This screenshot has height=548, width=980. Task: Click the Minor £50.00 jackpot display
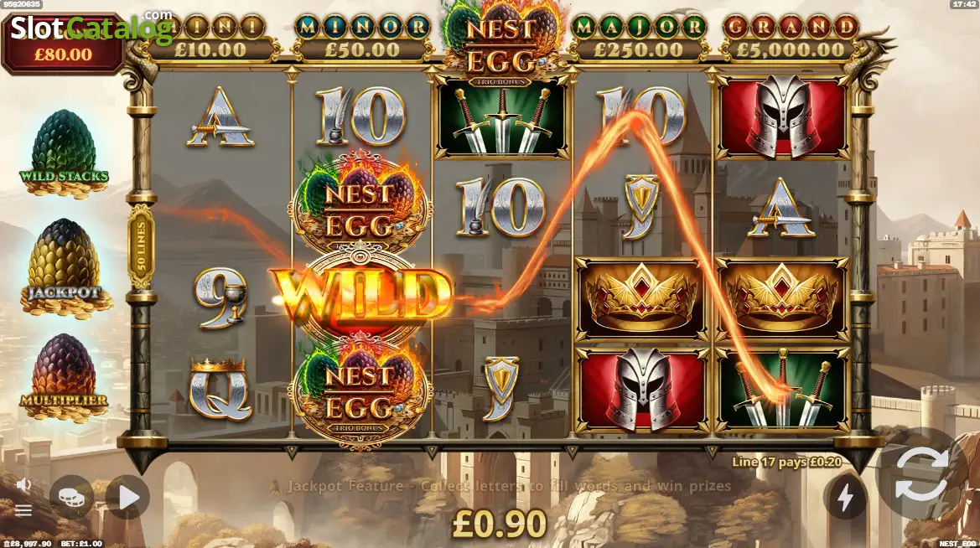[x=362, y=39]
